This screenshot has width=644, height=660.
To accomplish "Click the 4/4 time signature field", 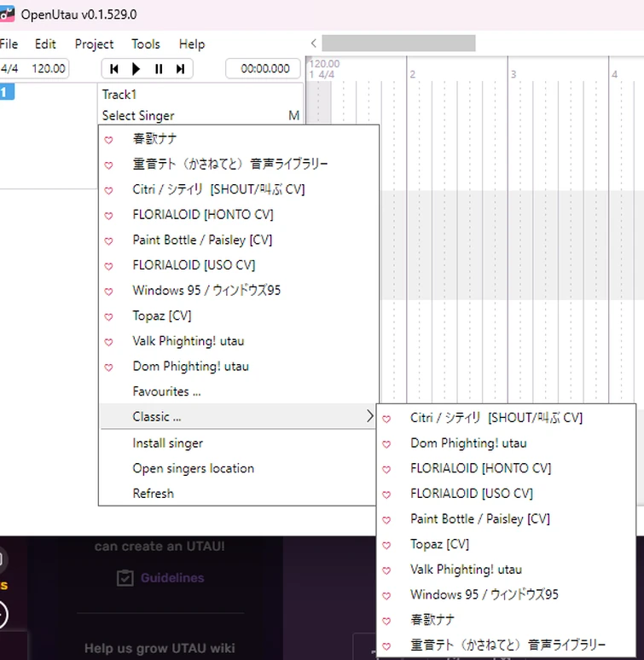I will click(9, 68).
